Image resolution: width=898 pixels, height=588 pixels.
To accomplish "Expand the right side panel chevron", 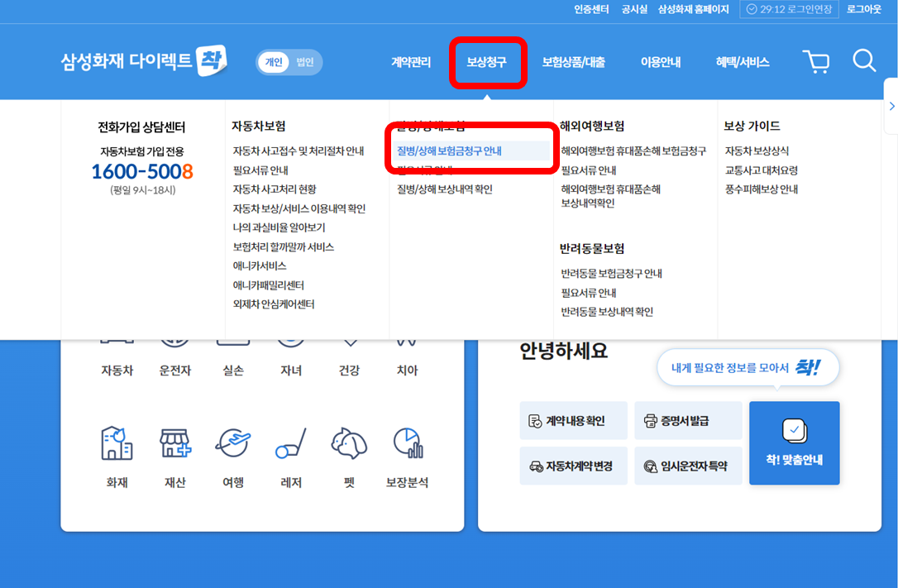I will [891, 106].
